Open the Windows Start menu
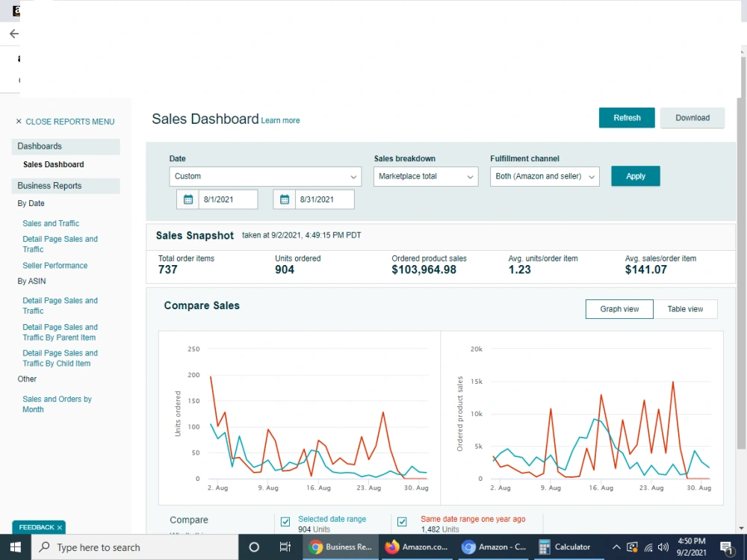Screen dimensions: 747x560 click(x=15, y=547)
